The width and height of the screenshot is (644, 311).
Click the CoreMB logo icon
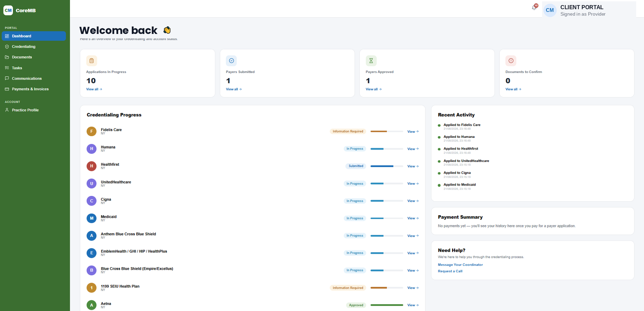pyautogui.click(x=8, y=10)
